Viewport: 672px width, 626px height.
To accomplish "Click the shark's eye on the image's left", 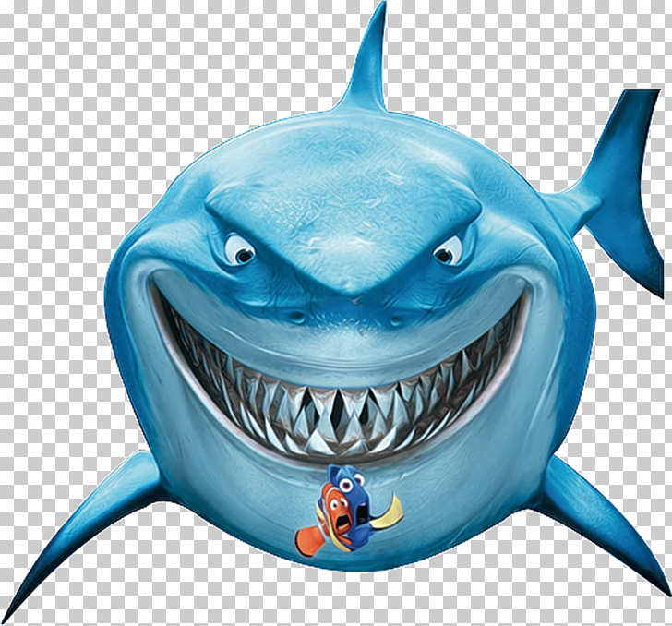I will tap(240, 250).
